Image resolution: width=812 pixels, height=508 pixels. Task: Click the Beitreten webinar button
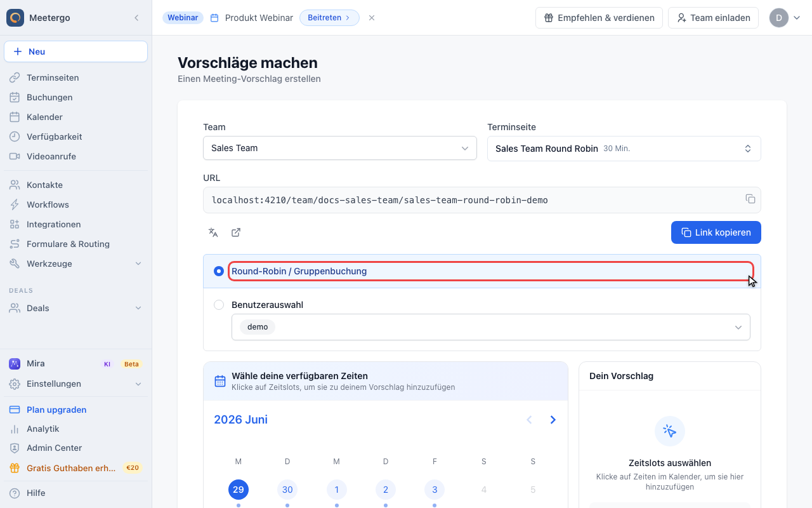[x=329, y=18]
